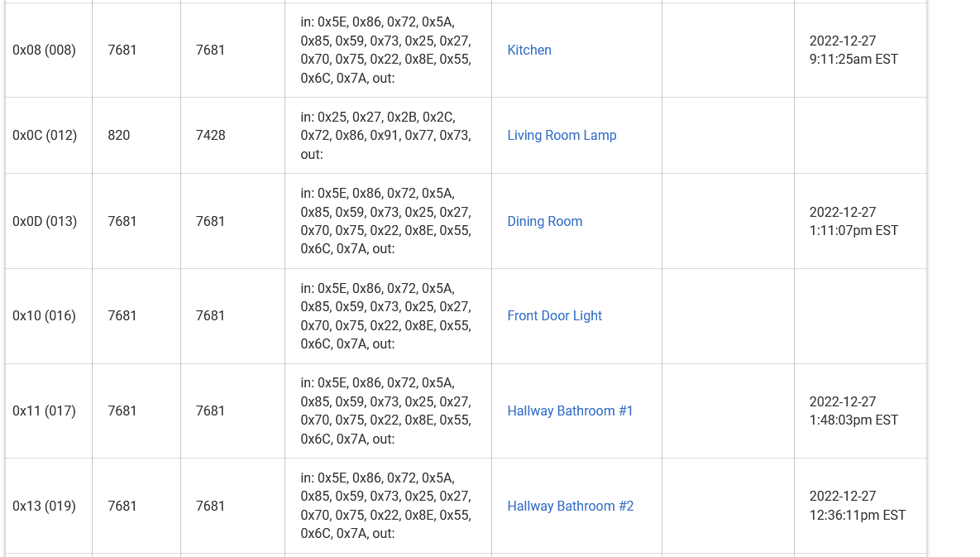Click the value 820 in Living Room Lamp row
The image size is (980, 557).
(x=119, y=135)
